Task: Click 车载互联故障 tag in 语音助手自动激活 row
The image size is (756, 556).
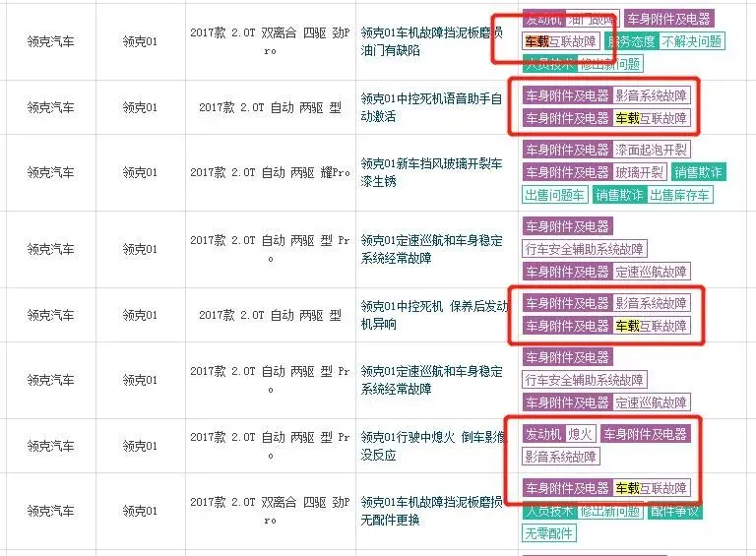Action: click(652, 118)
